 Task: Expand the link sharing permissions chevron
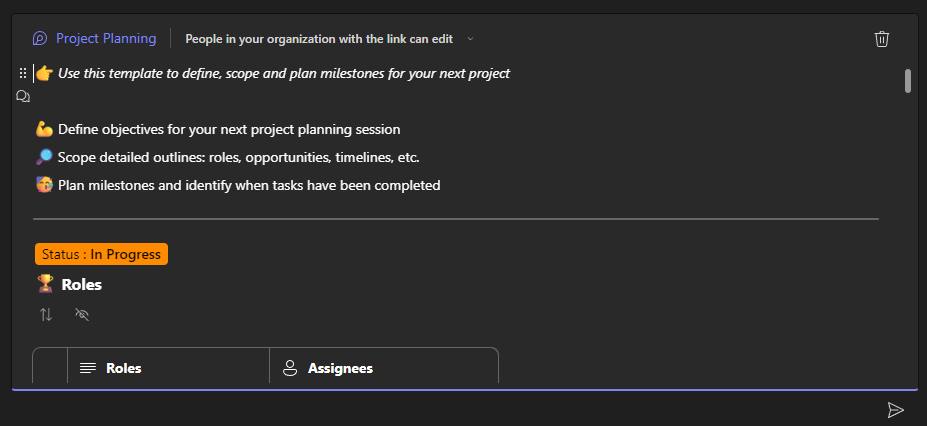(471, 39)
